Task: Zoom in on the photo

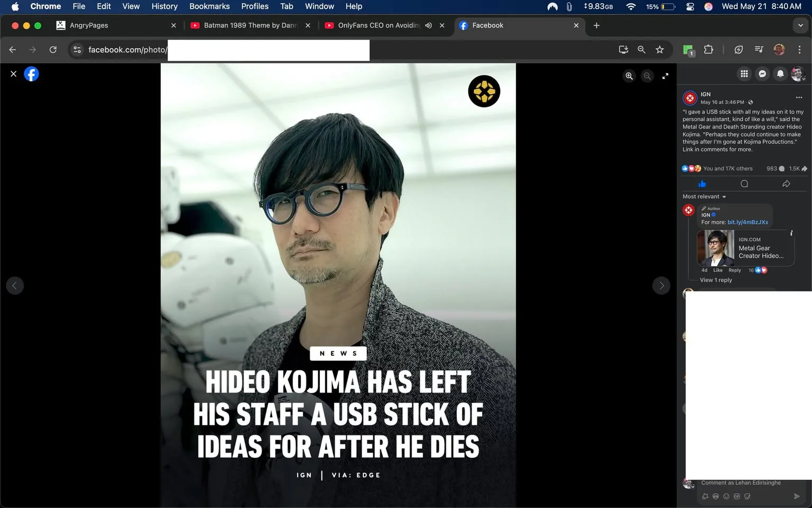Action: 629,76
